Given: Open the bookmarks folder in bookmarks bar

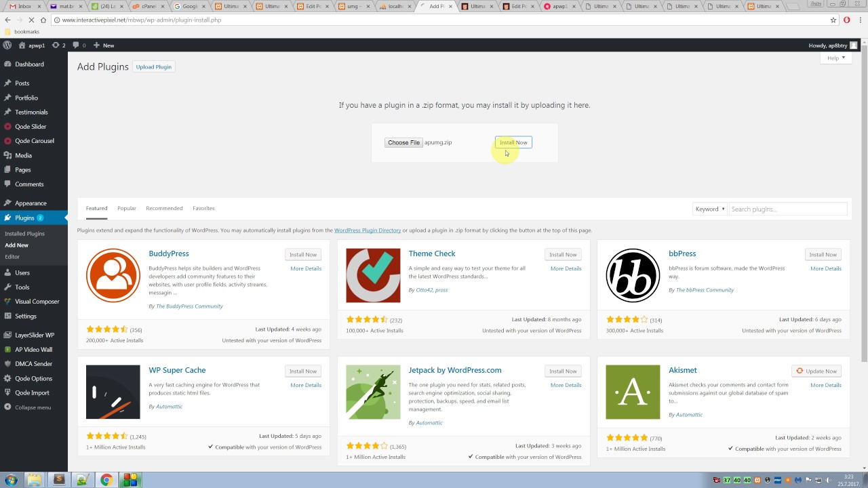Looking at the screenshot, I should click(x=22, y=32).
